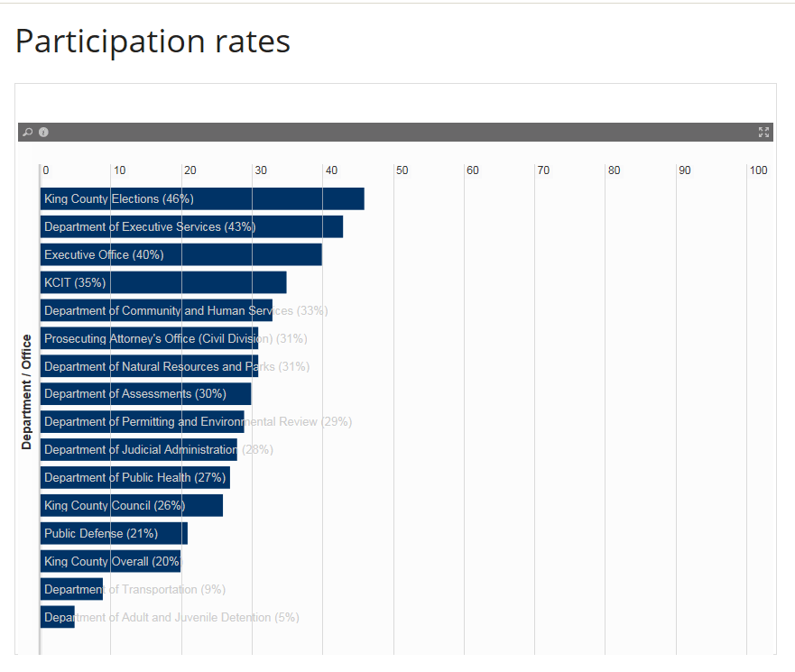
Task: Expand chart to full screen
Action: [763, 133]
